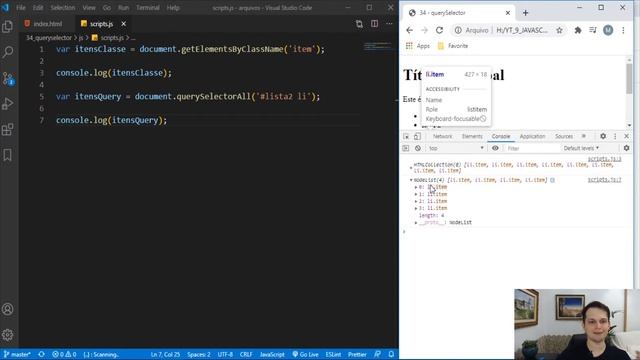Open the Manage gear in VS Code
This screenshot has height=360, width=640.
pyautogui.click(x=8, y=335)
